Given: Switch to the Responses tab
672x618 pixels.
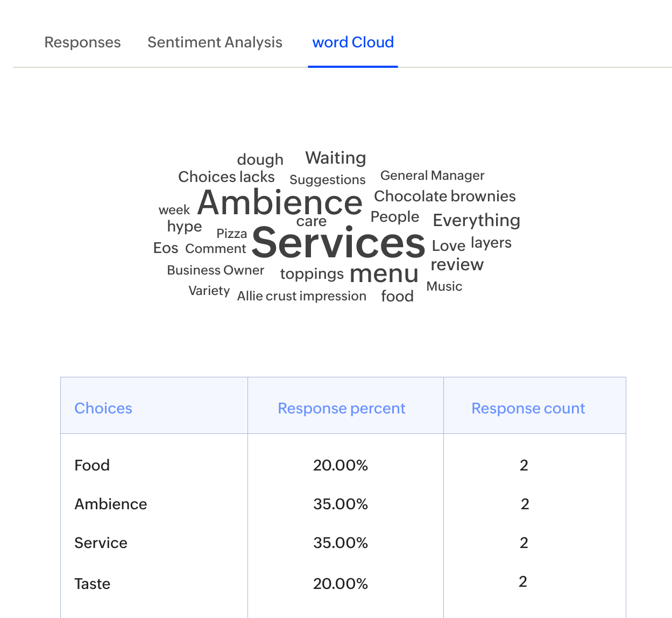Looking at the screenshot, I should [x=82, y=43].
